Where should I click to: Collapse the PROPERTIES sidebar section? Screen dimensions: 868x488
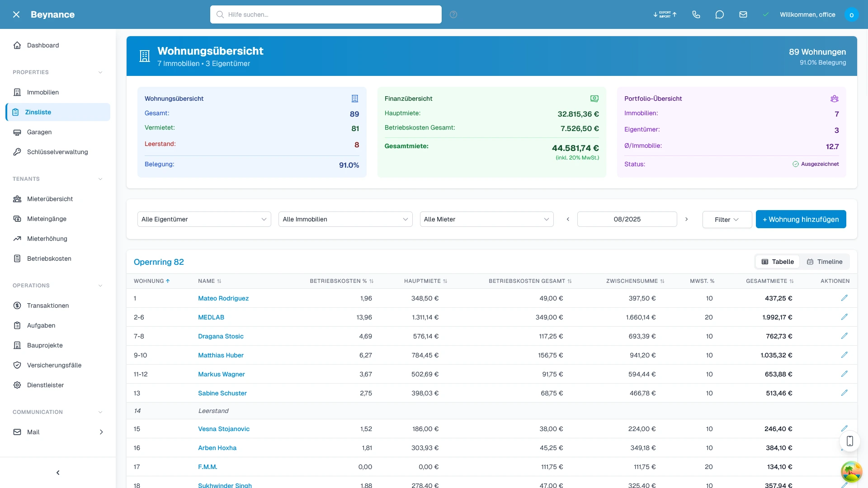(100, 72)
